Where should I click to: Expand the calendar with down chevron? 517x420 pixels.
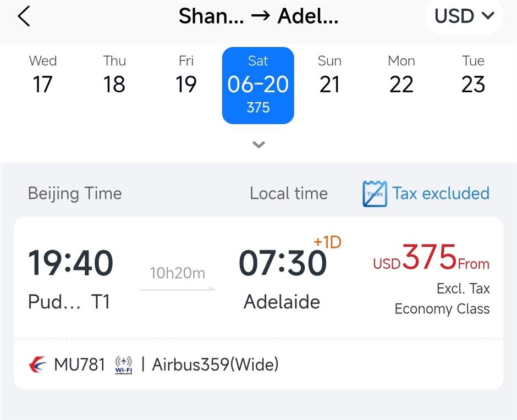coord(258,145)
